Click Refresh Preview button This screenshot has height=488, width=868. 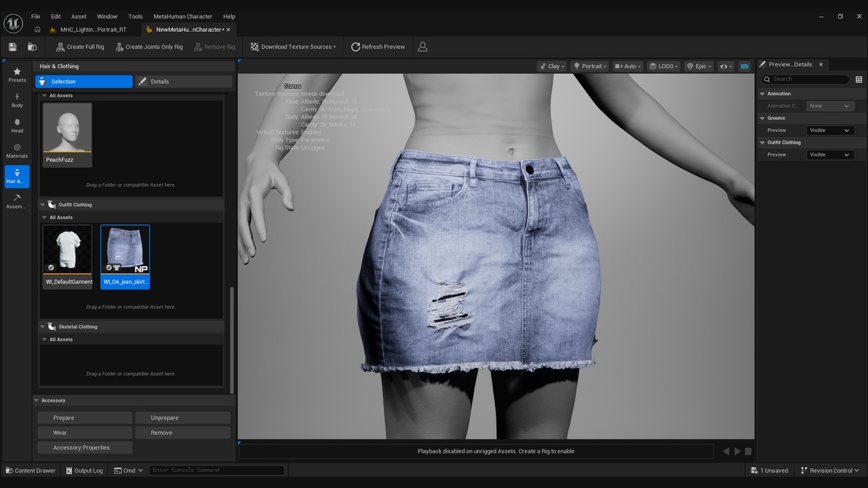[x=378, y=47]
